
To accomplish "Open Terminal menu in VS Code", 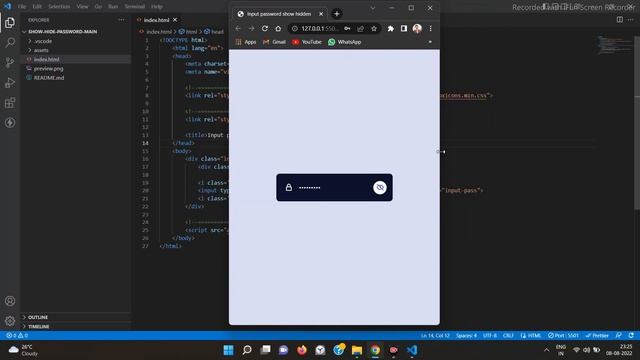I will click(135, 7).
